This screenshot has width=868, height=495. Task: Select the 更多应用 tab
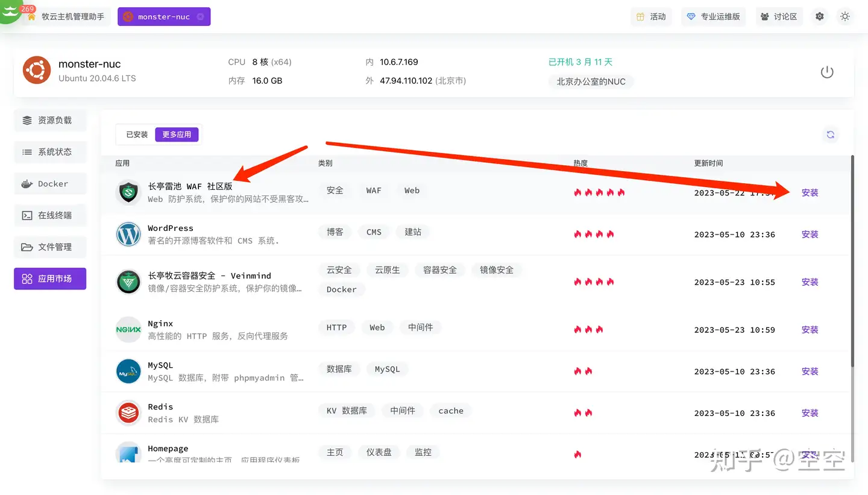coord(177,134)
